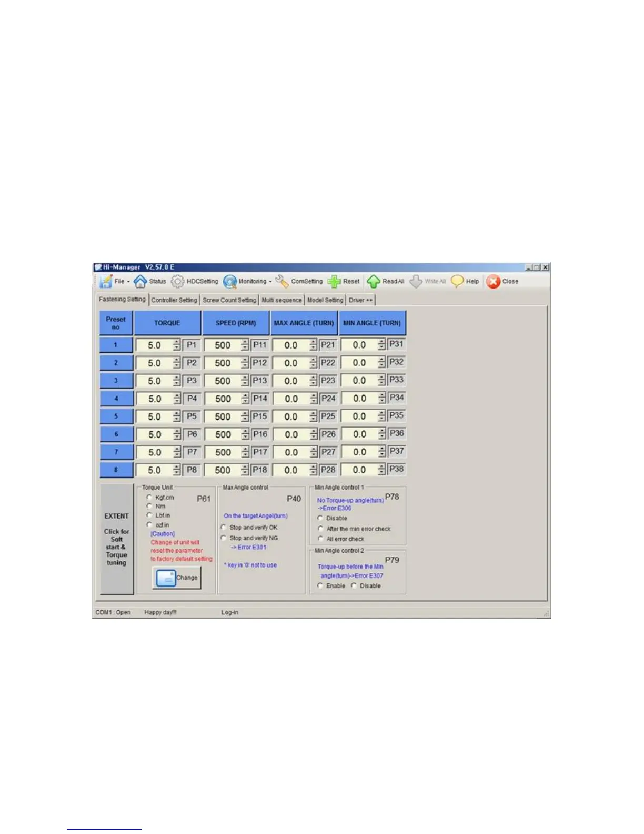Click the P2 torque value field
This screenshot has height=834, width=644.
[155, 363]
